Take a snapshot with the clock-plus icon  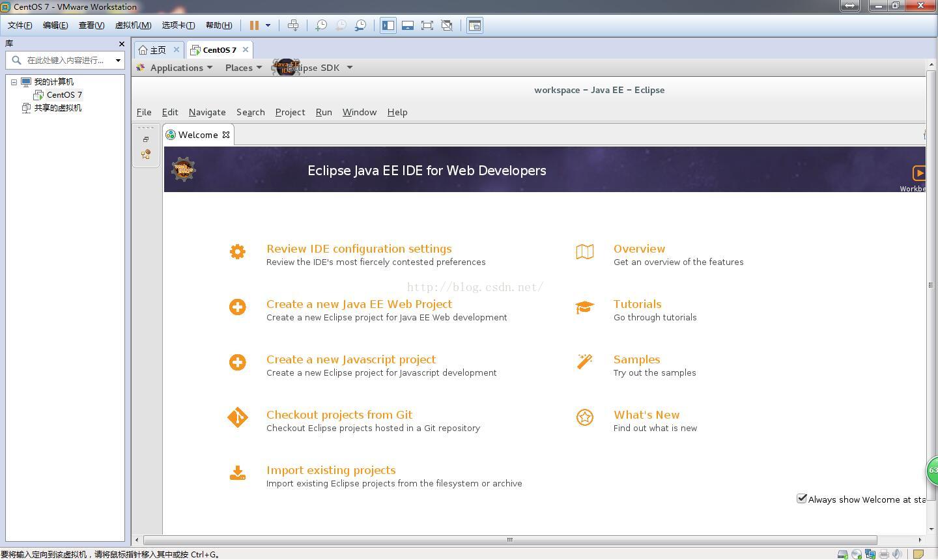tap(320, 25)
